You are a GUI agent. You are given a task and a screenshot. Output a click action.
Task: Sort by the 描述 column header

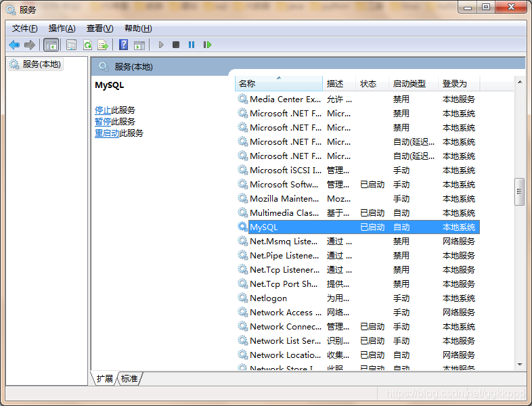(339, 83)
